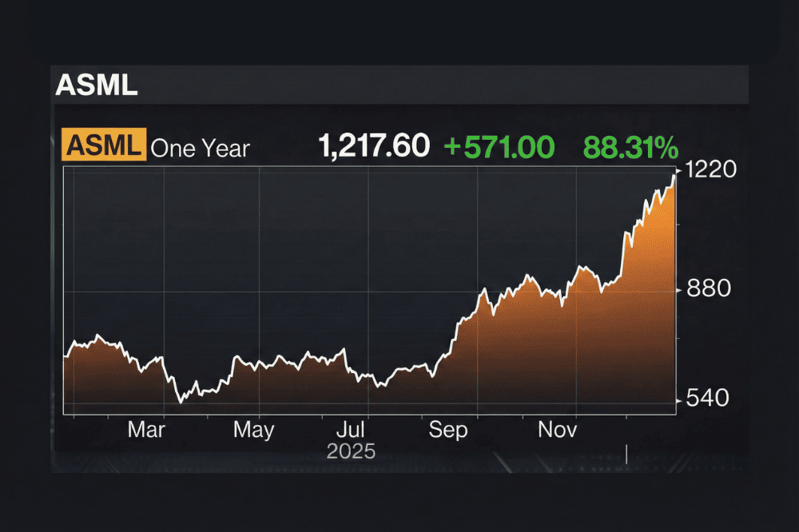Click the small tick mark below the chart
Screen dimensions: 799x532
(x=626, y=455)
